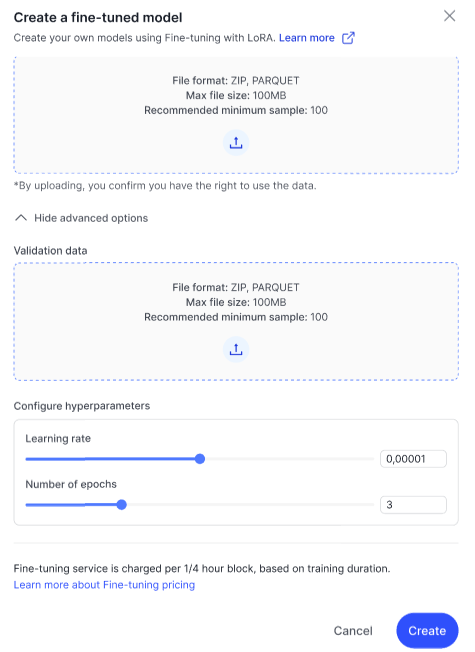
Task: Focus the Number of epochs value field
Action: [413, 505]
